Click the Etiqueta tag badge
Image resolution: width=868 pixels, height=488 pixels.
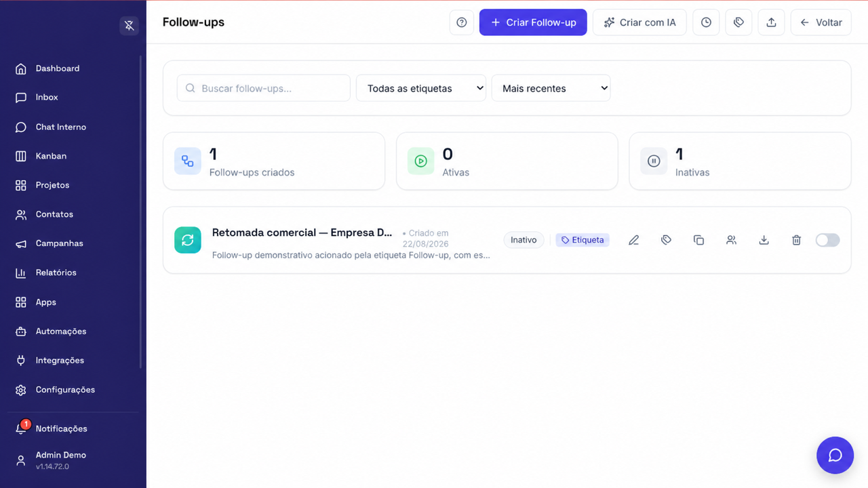pyautogui.click(x=583, y=240)
